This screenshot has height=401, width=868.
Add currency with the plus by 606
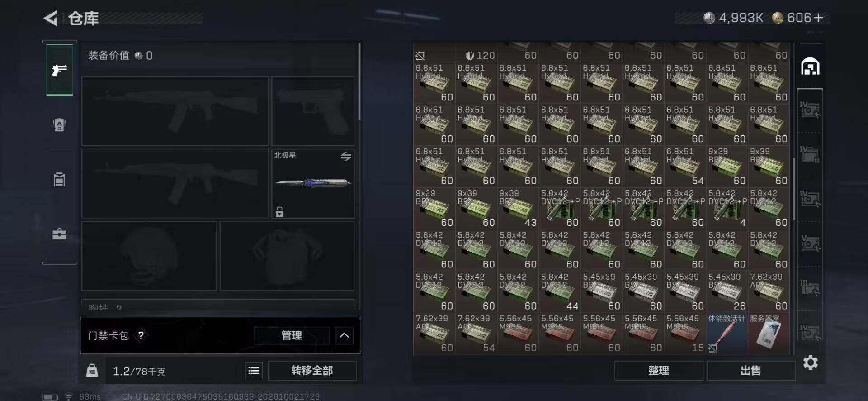818,18
